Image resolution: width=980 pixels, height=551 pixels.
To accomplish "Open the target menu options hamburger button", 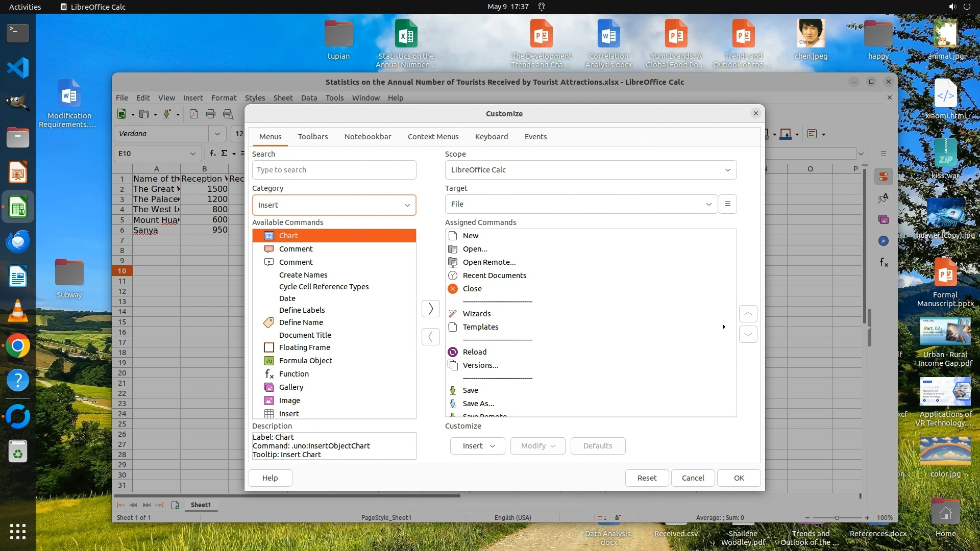I will pyautogui.click(x=727, y=204).
